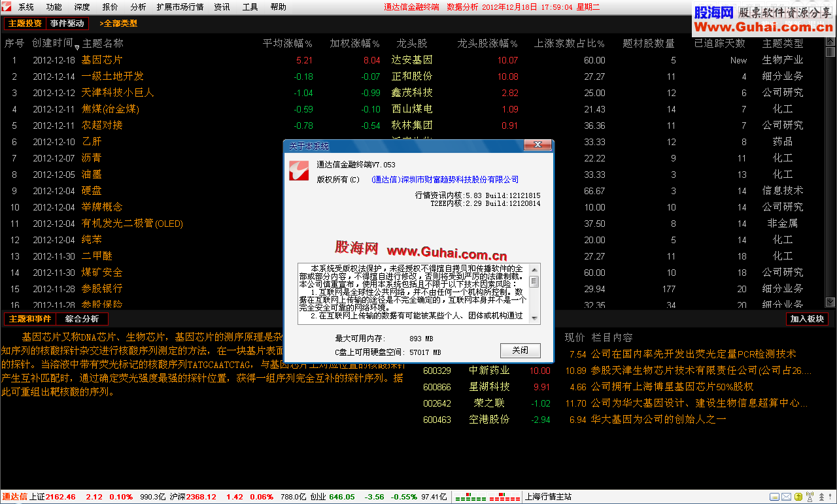Click stock 空港股份 in lower list
The width and height of the screenshot is (837, 504).
coord(489,420)
